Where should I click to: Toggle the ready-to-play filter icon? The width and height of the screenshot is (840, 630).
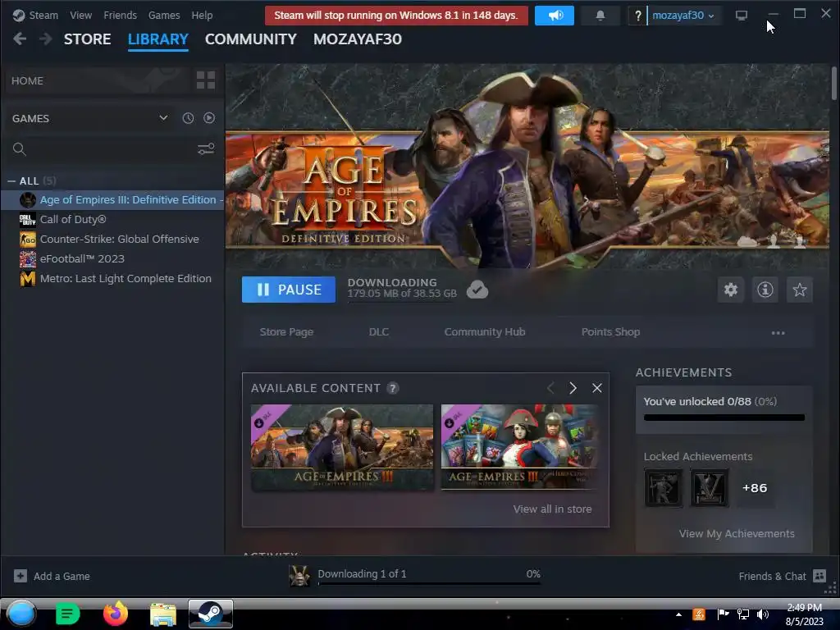click(209, 118)
